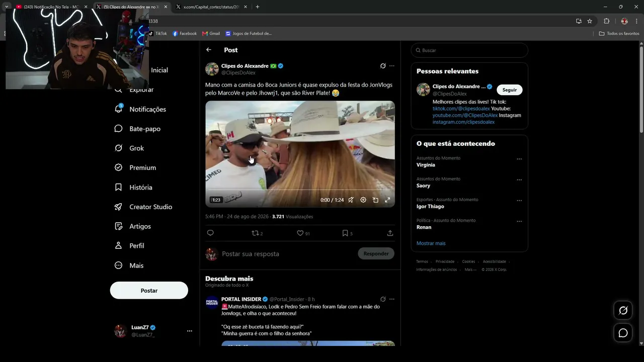This screenshot has width=644, height=362.
Task: Open the Privacidade footer link
Action: click(445, 261)
